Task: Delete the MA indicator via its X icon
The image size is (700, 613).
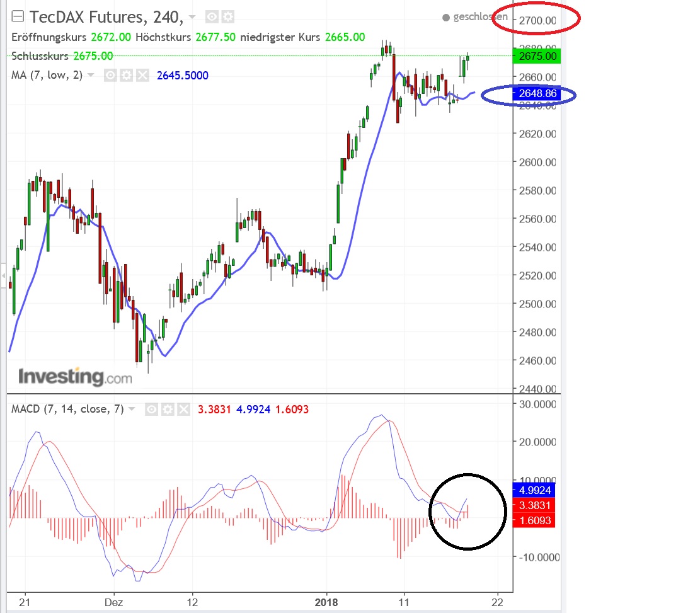Action: [x=142, y=75]
